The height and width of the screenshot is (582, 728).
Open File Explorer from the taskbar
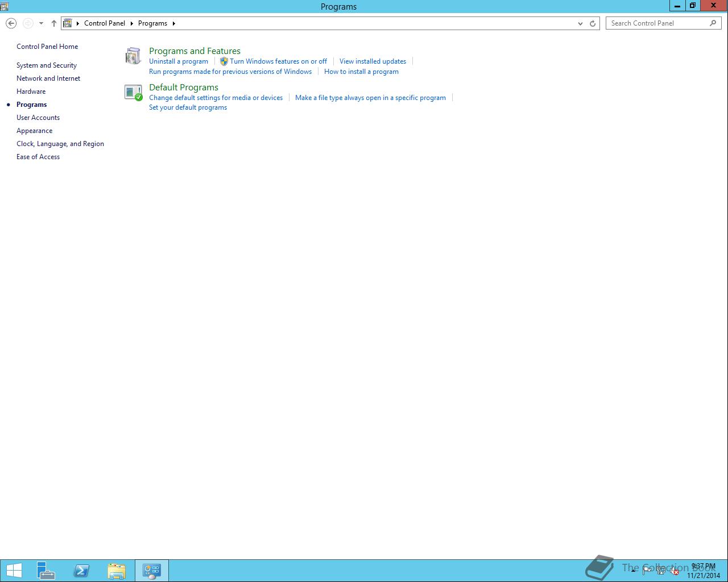[117, 571]
